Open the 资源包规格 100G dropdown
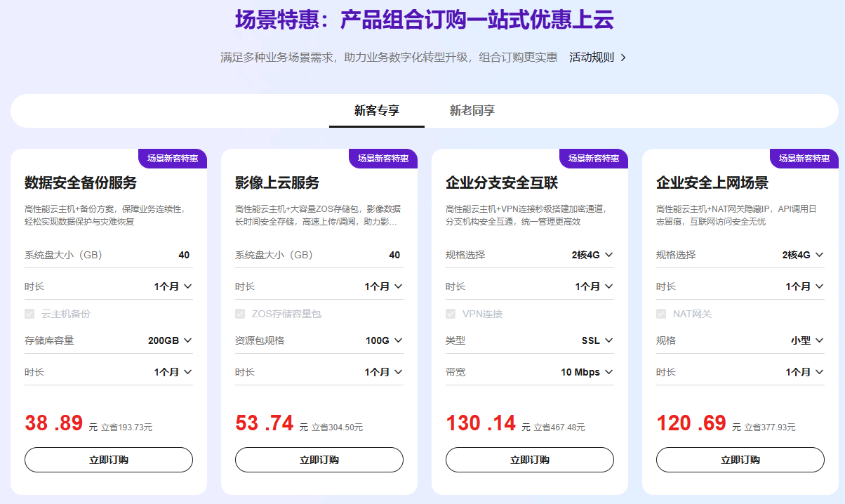 tap(319, 340)
